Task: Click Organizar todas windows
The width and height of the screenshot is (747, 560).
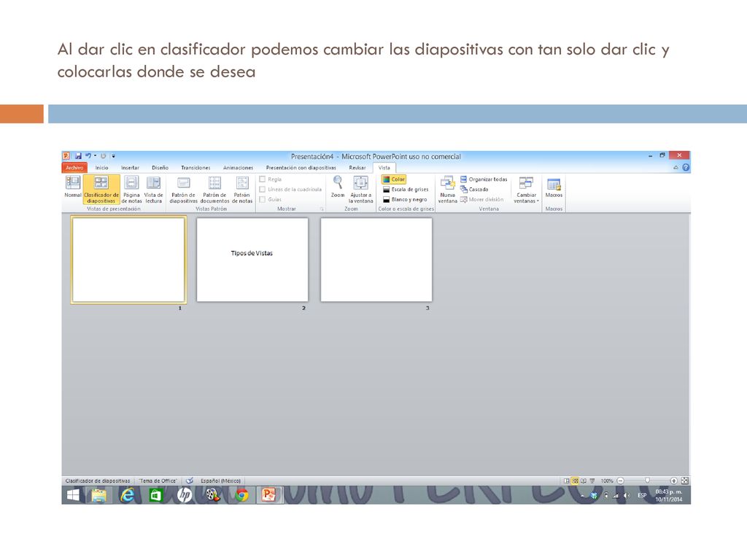Action: 484,179
